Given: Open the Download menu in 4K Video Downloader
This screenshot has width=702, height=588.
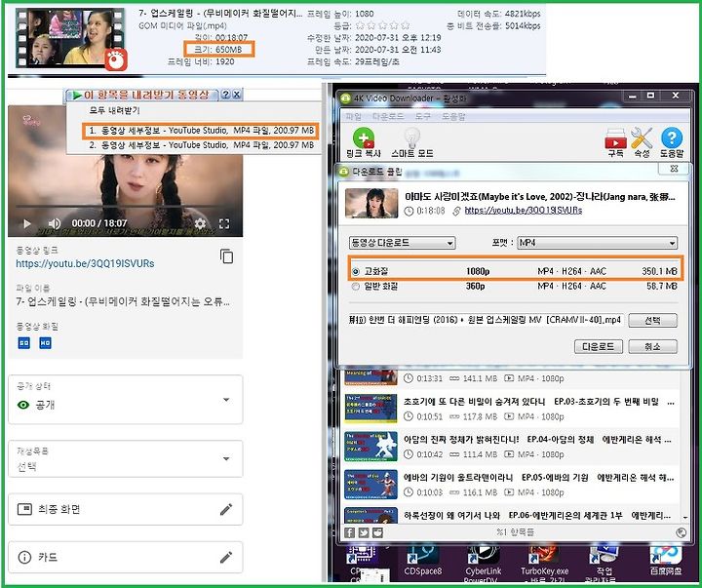Looking at the screenshot, I should tap(388, 116).
